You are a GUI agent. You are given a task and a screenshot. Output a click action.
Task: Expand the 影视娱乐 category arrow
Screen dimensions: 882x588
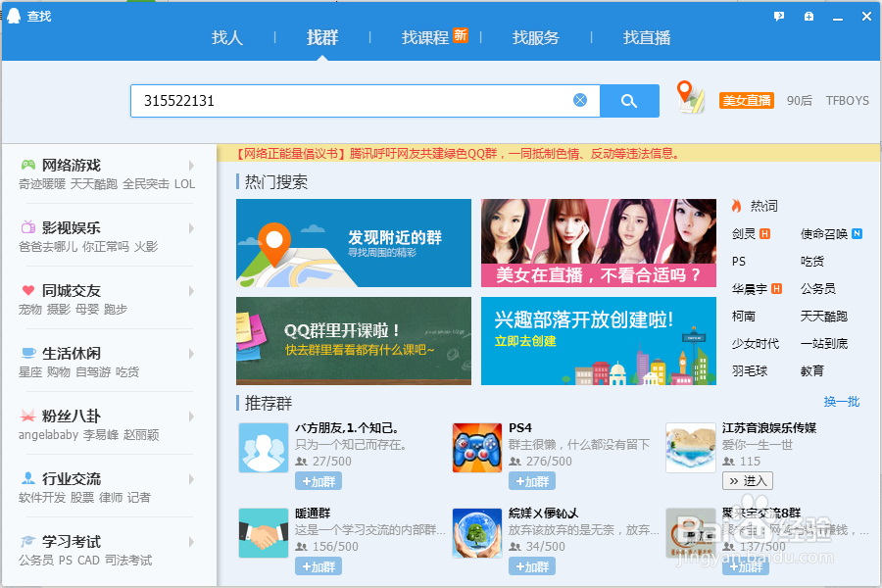(x=191, y=228)
